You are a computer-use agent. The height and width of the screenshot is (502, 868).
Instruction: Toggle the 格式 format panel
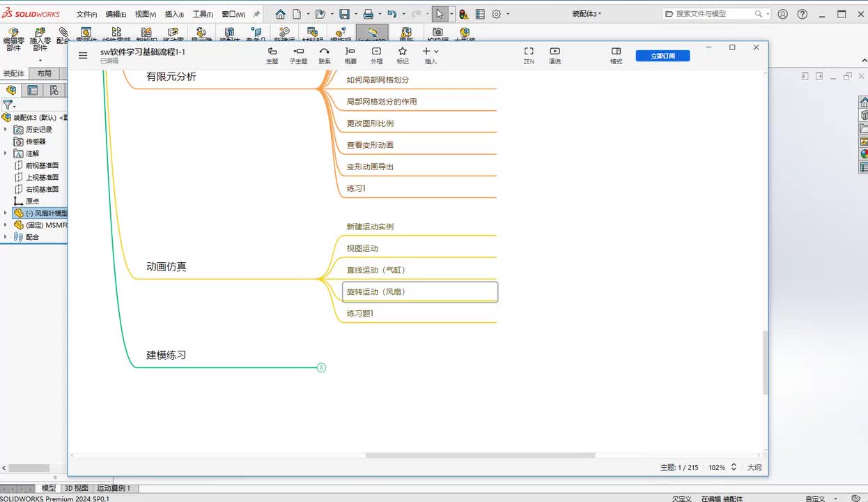(x=616, y=54)
